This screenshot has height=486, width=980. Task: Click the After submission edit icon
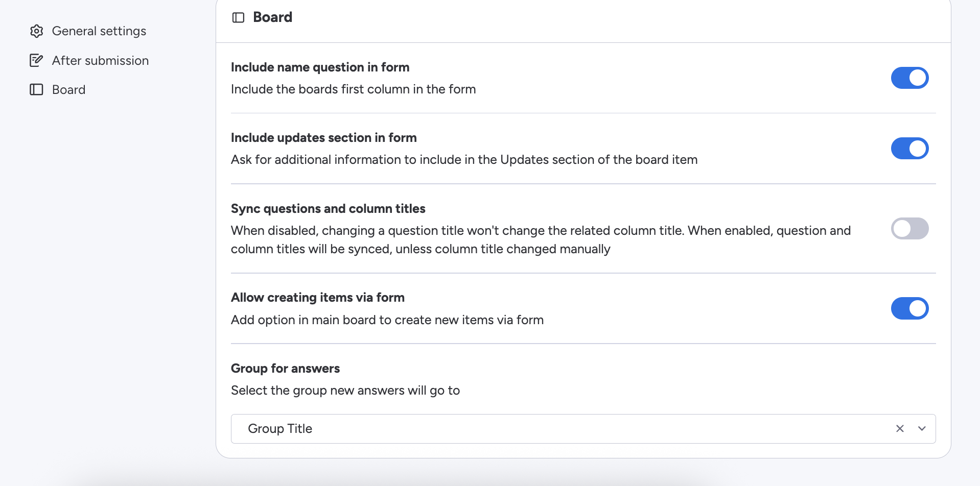coord(36,60)
